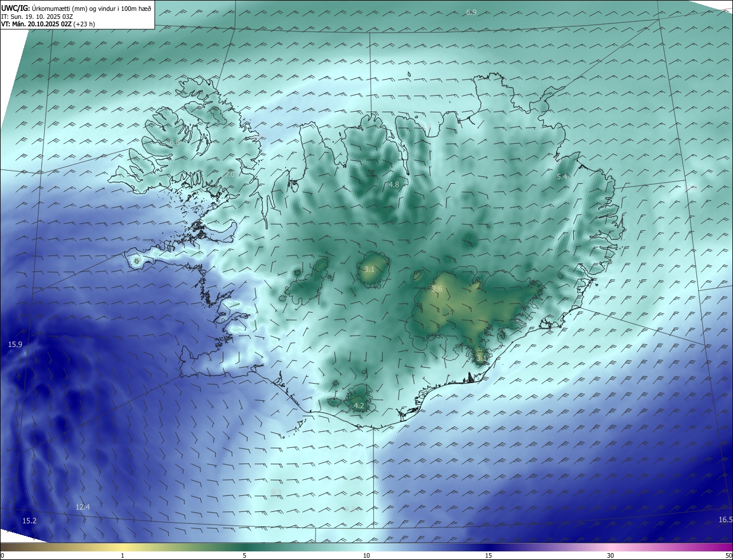
Task: Select the "IT: Sun. 19. 10. 2025 03Z" line
Action: coord(37,17)
